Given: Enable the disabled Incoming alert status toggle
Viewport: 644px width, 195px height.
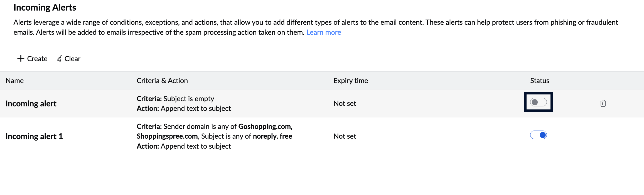Looking at the screenshot, I should (538, 102).
